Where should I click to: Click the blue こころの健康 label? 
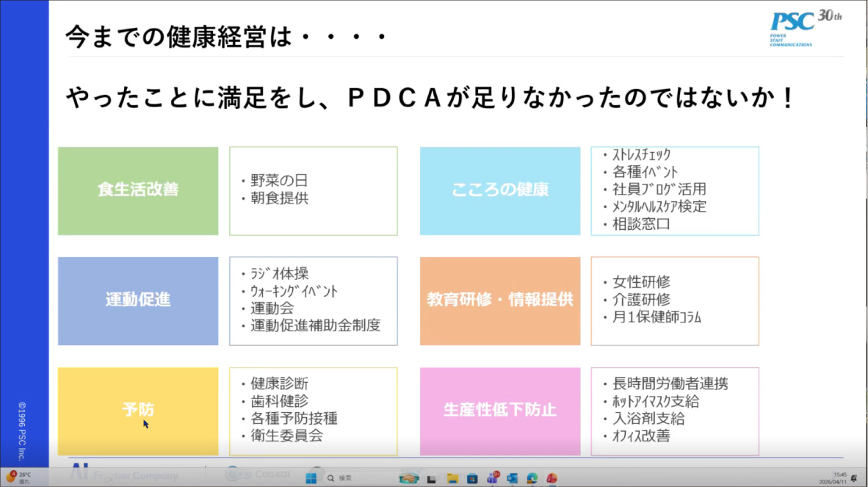pyautogui.click(x=499, y=190)
